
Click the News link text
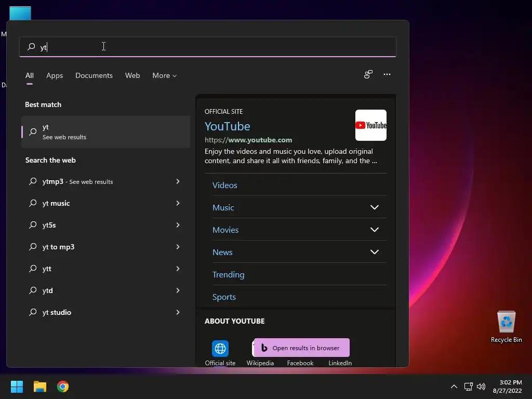pos(222,252)
